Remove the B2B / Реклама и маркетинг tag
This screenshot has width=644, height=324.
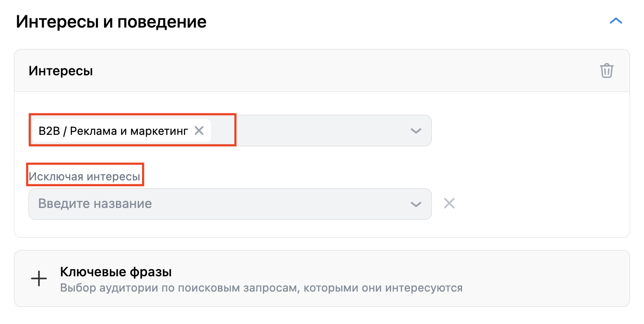tap(199, 130)
